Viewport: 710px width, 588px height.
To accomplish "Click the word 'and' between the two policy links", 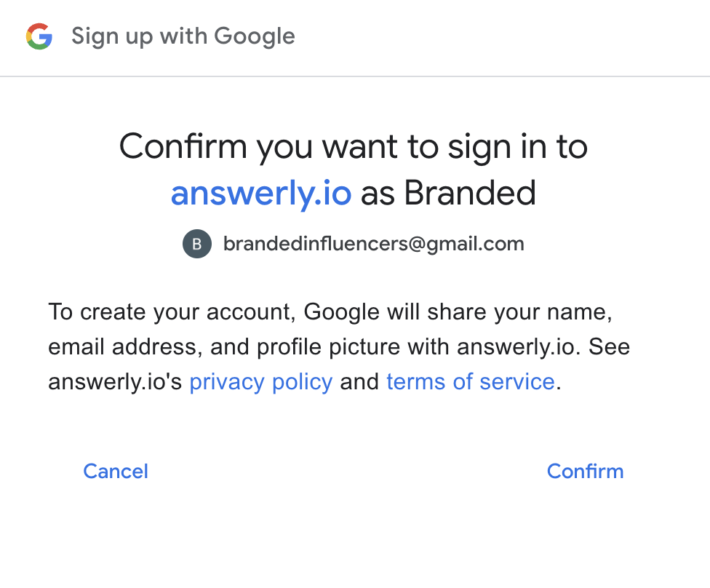I will click(x=359, y=382).
